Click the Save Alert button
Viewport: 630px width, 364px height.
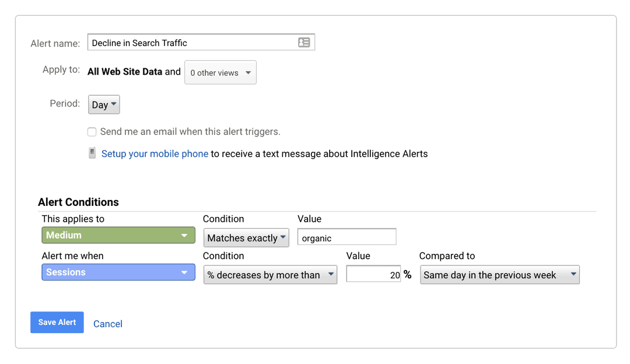(x=57, y=322)
